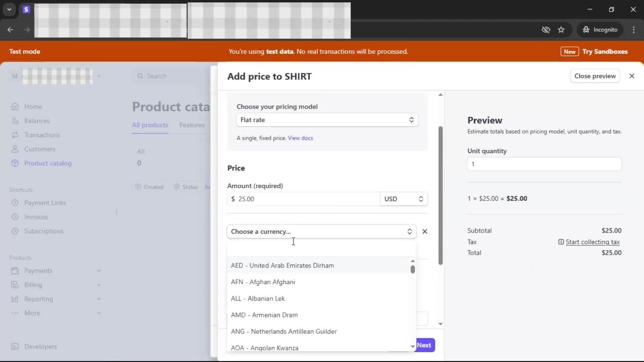Bookmark the page with the star icon
The image size is (644, 362).
561,30
